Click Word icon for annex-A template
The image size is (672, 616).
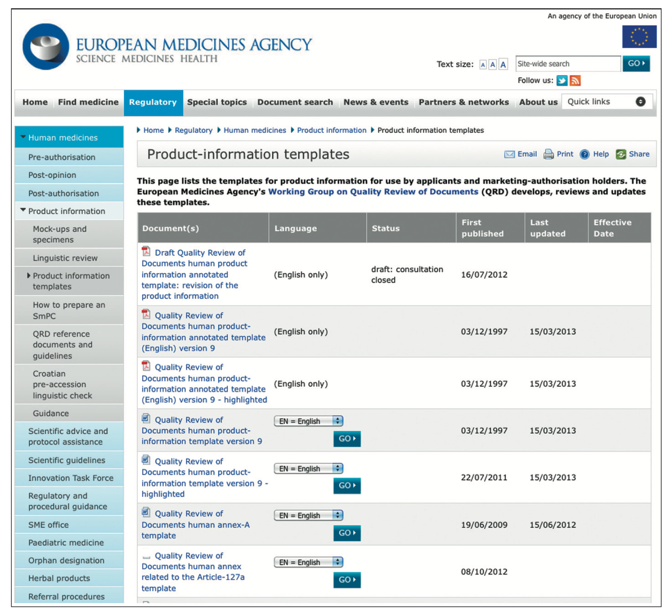coord(146,512)
